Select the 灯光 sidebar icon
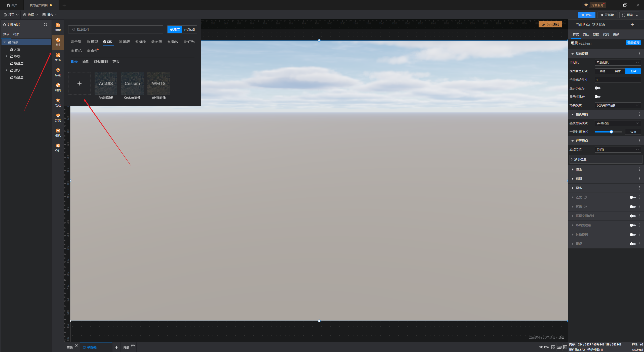 [x=58, y=117]
